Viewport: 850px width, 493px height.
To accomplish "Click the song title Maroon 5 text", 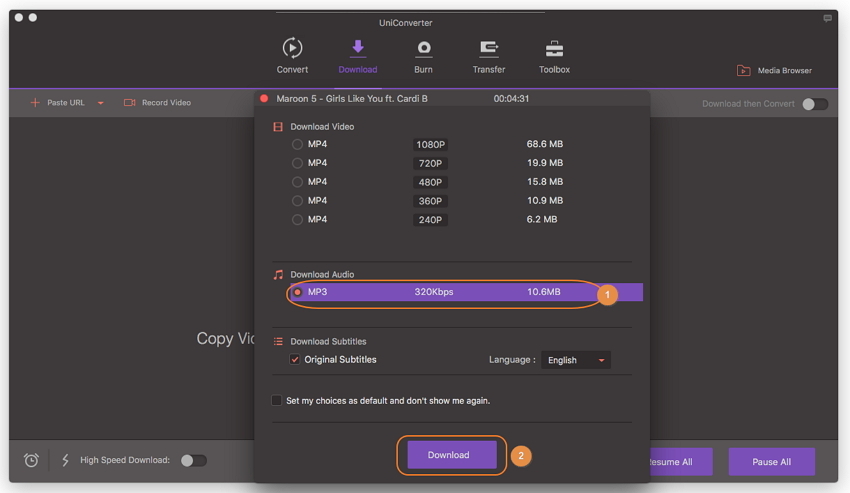I will coord(352,99).
